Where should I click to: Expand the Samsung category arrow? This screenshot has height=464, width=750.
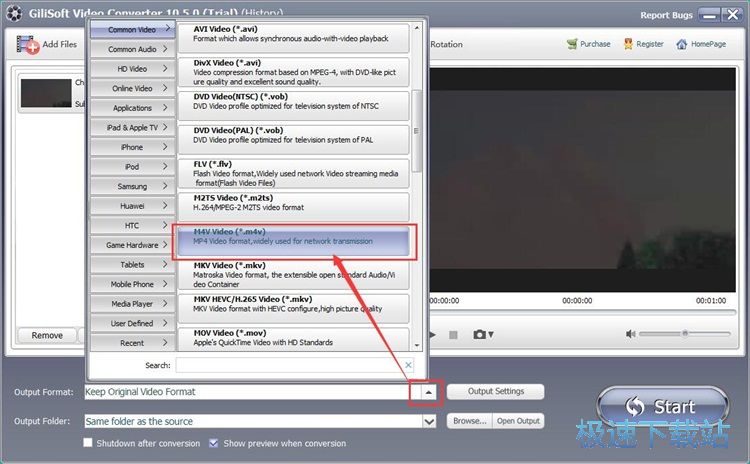pyautogui.click(x=165, y=186)
